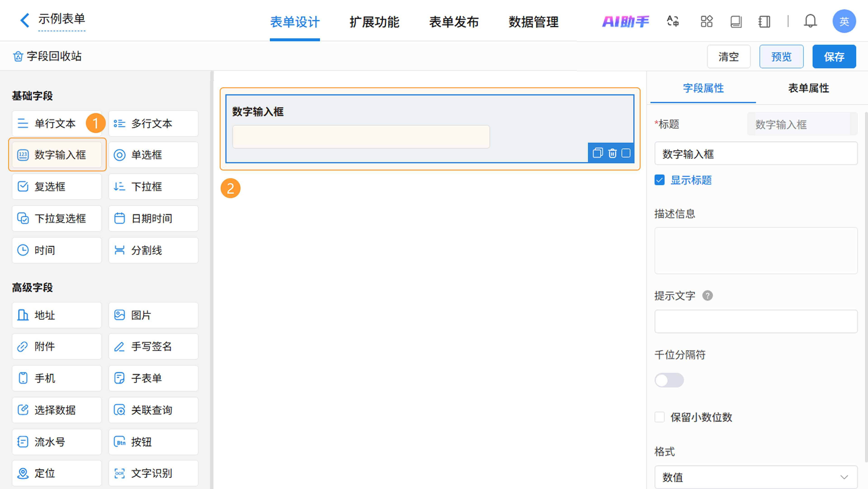Click the help icon next to 提示文字
Image resolution: width=868 pixels, height=489 pixels.
pyautogui.click(x=707, y=296)
